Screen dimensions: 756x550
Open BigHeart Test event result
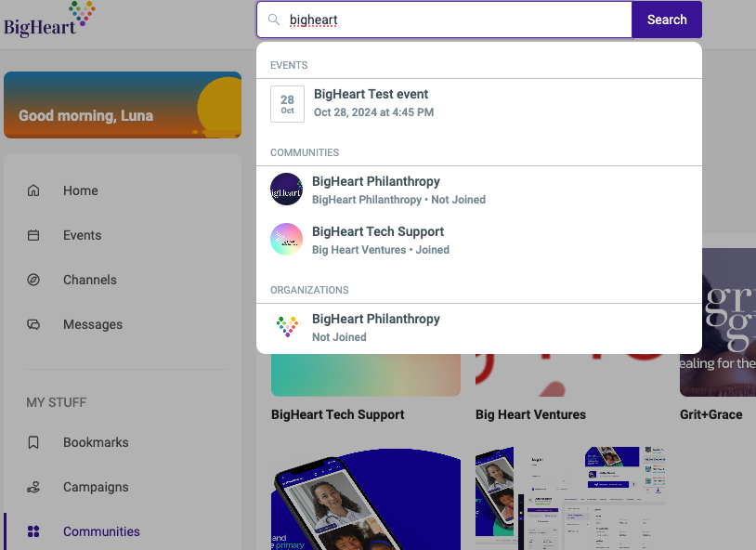pyautogui.click(x=478, y=103)
